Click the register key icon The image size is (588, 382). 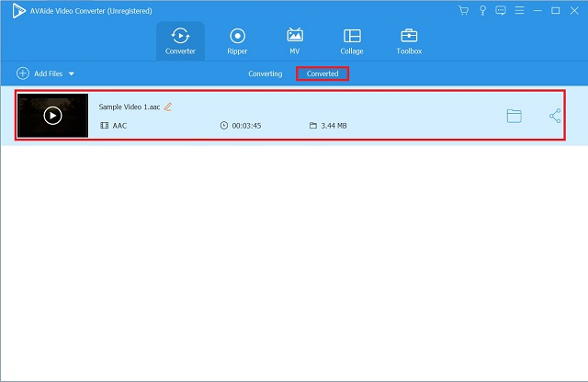tap(482, 10)
